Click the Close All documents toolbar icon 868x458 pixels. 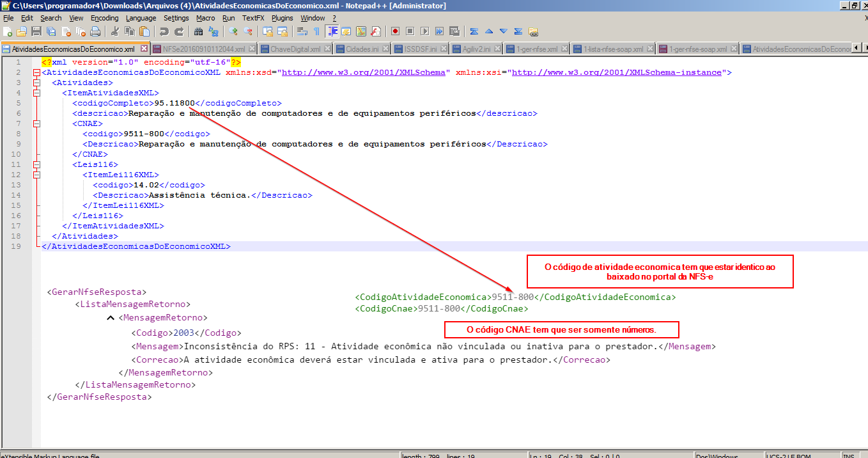click(81, 31)
